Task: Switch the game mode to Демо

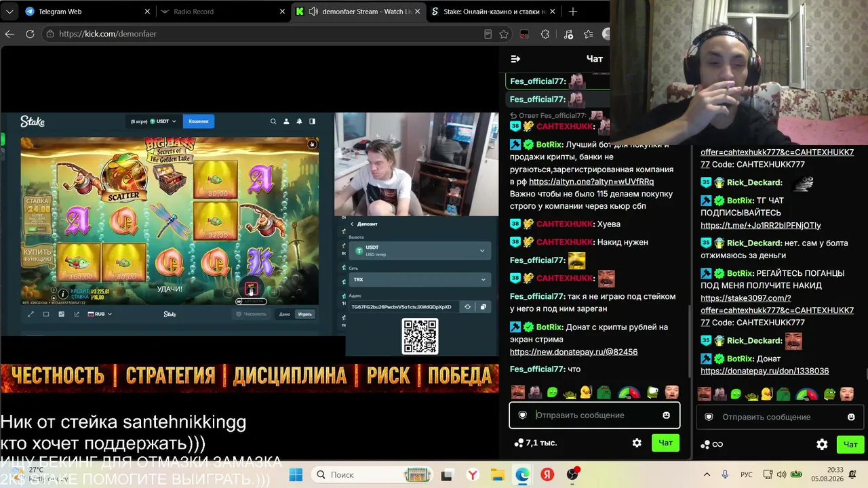Action: click(x=285, y=314)
